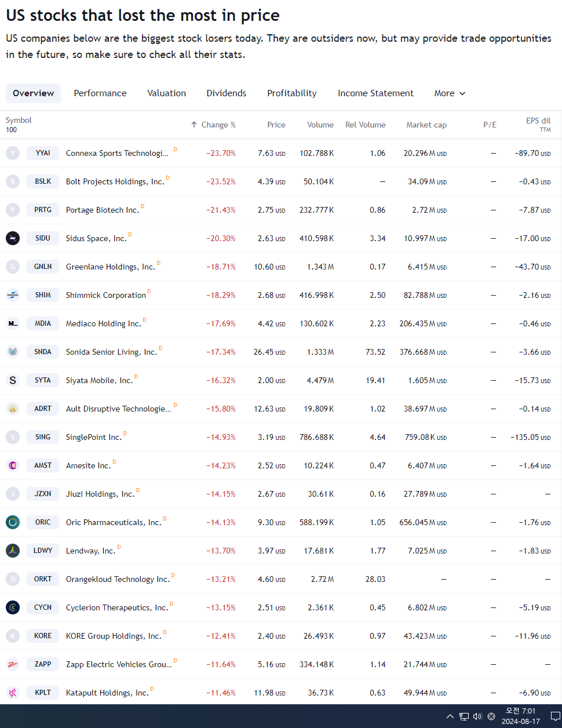Image resolution: width=562 pixels, height=728 pixels.
Task: Click the Sidus Space company logo icon
Action: [x=13, y=238]
